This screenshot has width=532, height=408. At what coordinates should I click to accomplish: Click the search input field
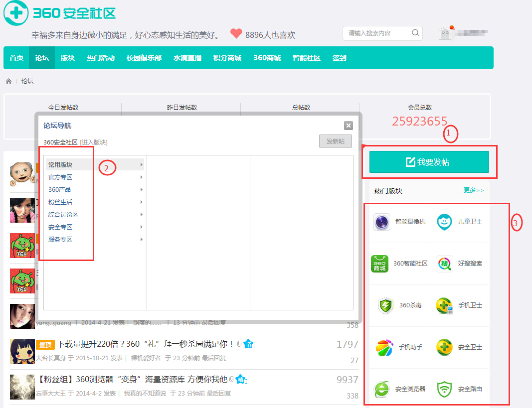[378, 33]
